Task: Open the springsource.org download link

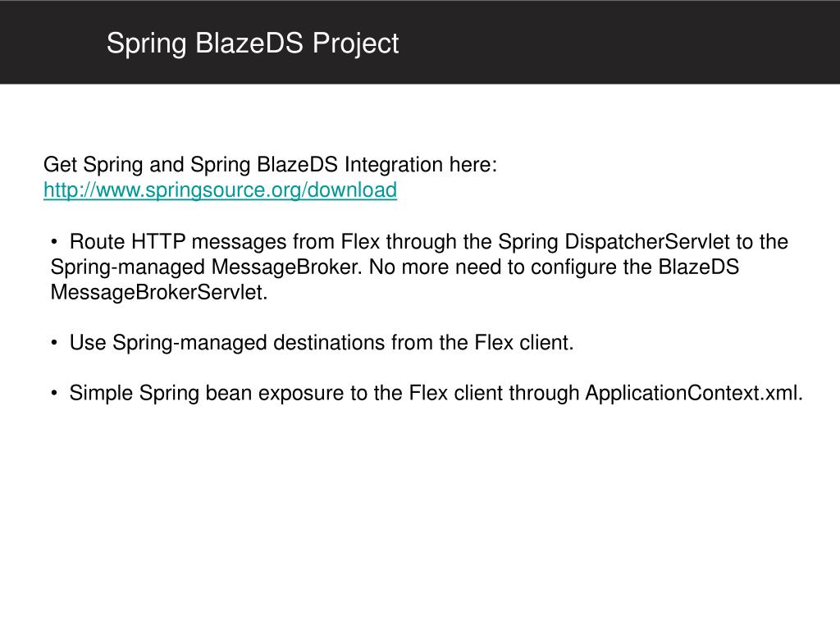Action: coord(220,190)
